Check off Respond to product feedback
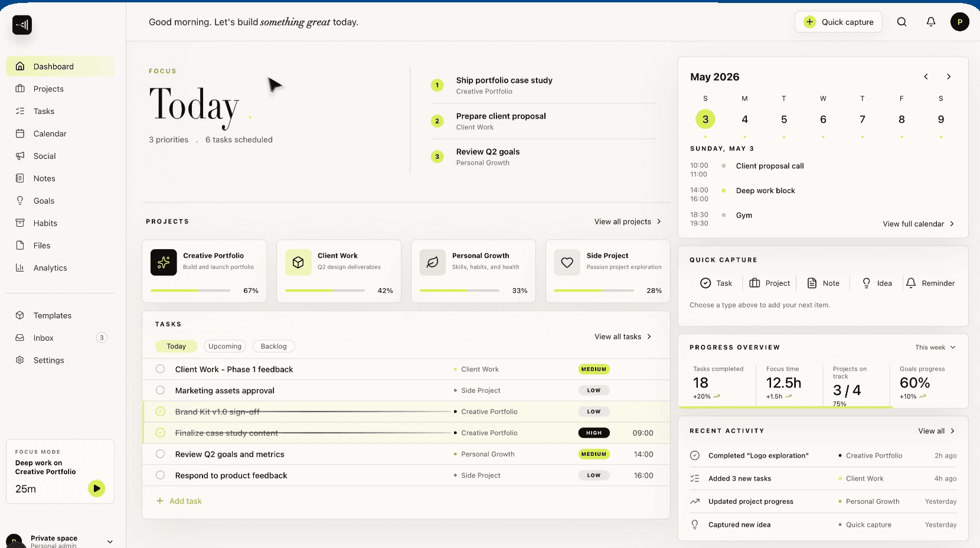 (x=160, y=475)
